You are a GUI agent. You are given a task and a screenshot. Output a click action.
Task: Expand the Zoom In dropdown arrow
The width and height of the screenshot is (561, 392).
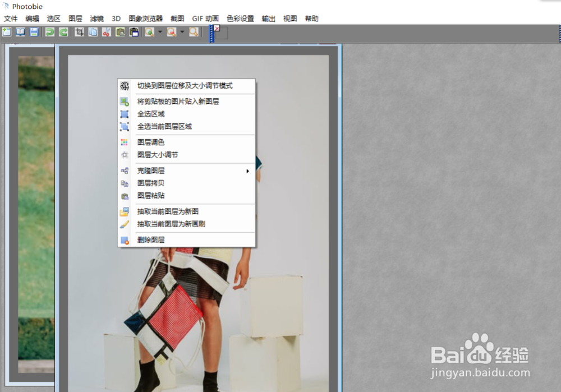(x=159, y=32)
